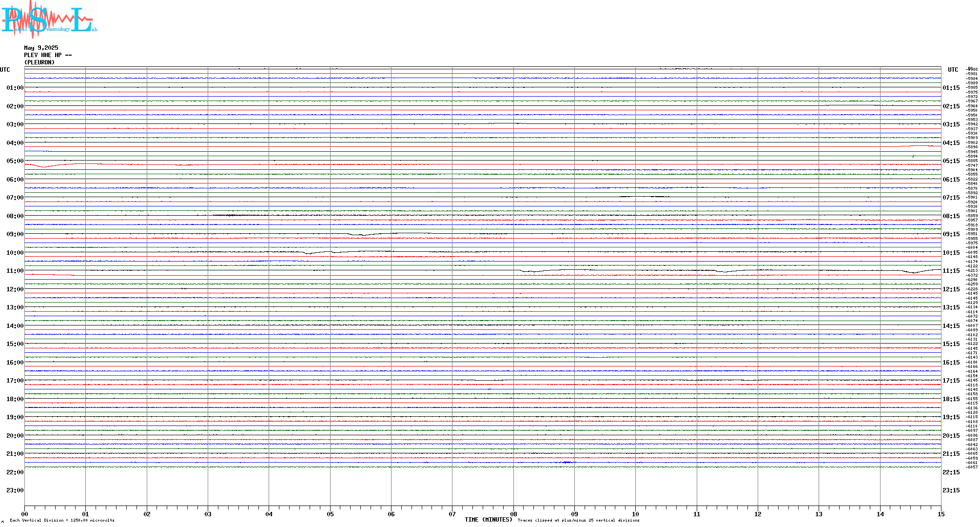Screen dimensions: 980x527
Task: Click minute tick label 09
Action: pyautogui.click(x=574, y=514)
